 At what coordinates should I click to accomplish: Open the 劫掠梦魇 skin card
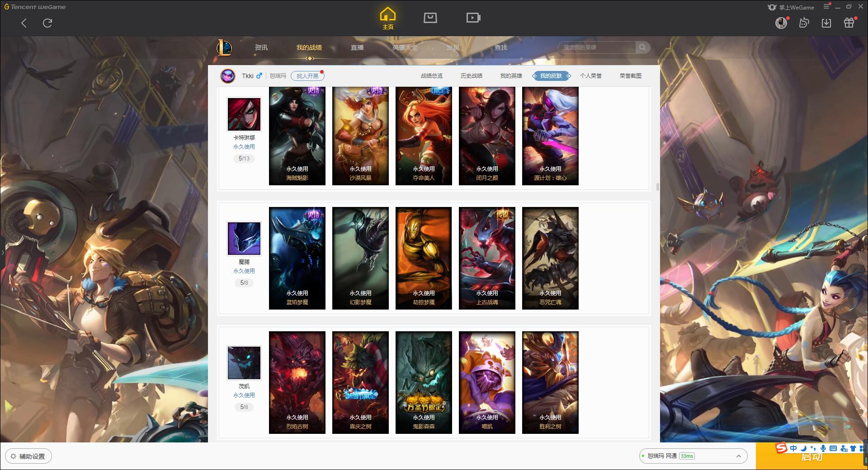click(x=424, y=258)
